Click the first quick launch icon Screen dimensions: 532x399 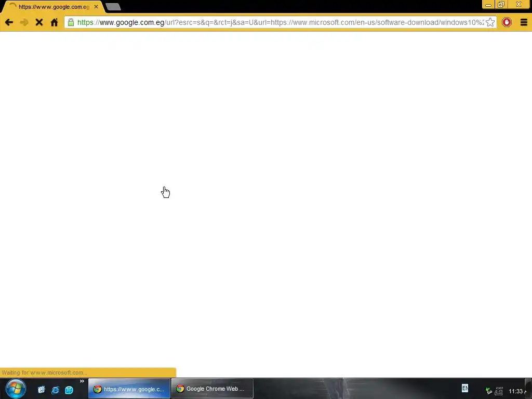coord(42,390)
